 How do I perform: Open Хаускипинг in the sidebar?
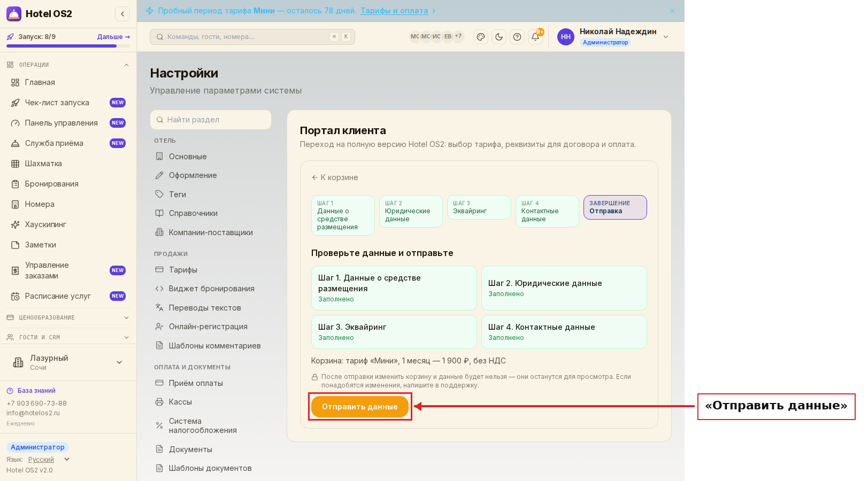coord(68,224)
